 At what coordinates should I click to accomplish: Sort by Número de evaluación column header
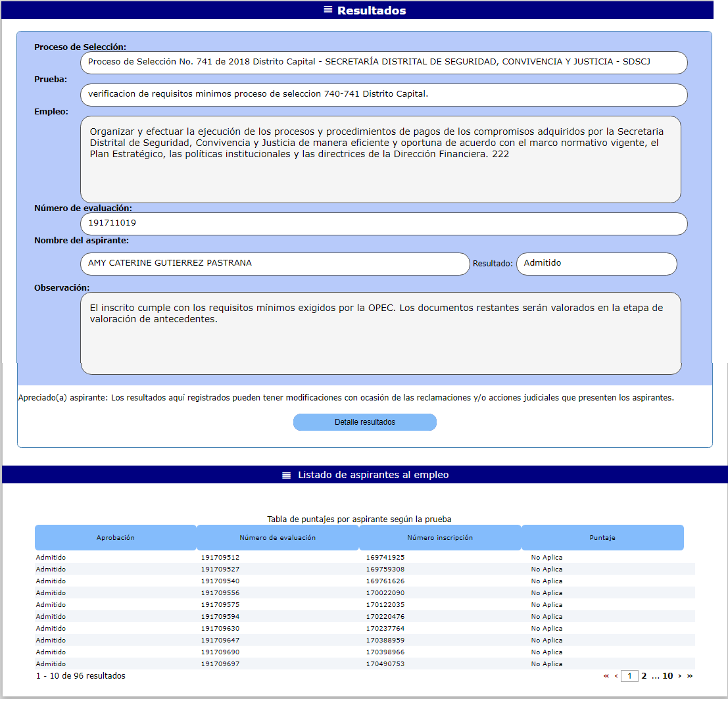(x=278, y=537)
